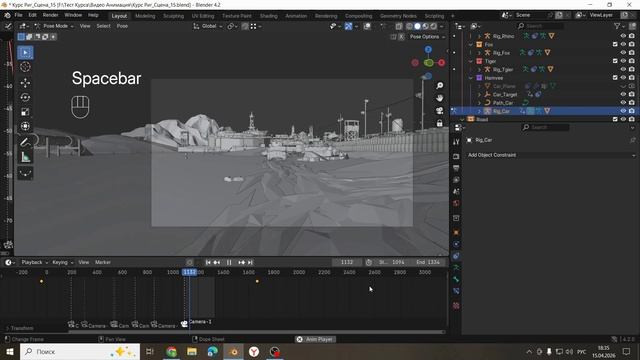Jump to previous keyframe
Viewport: 640px width, 360px height.
point(217,262)
